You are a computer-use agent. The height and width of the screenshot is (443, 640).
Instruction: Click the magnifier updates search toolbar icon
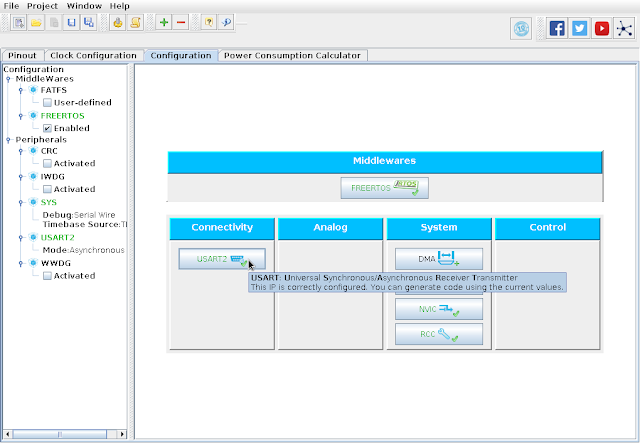point(227,22)
